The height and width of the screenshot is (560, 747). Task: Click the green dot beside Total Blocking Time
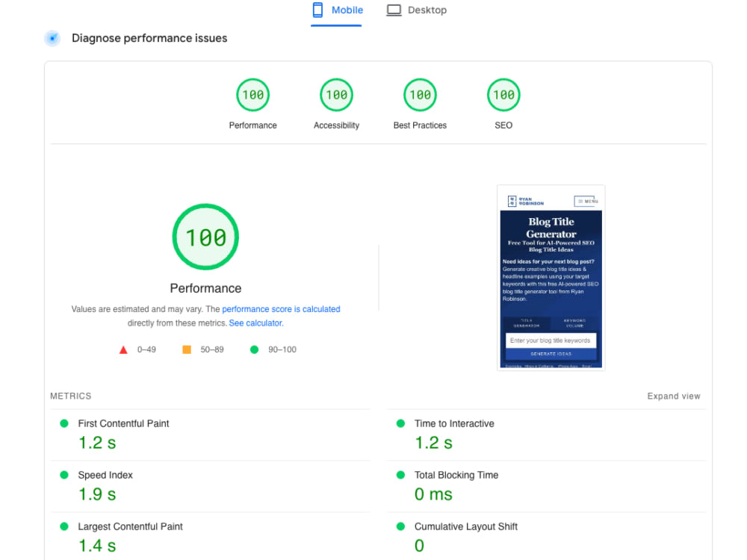point(400,475)
